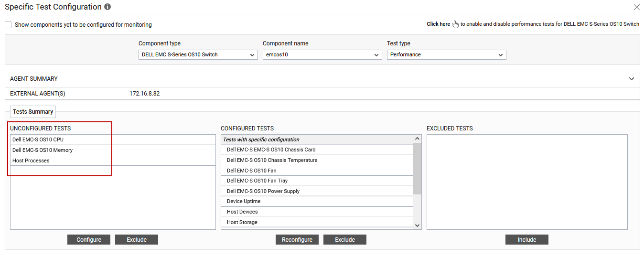
Task: Select Host Storage configured test
Action: (x=317, y=222)
